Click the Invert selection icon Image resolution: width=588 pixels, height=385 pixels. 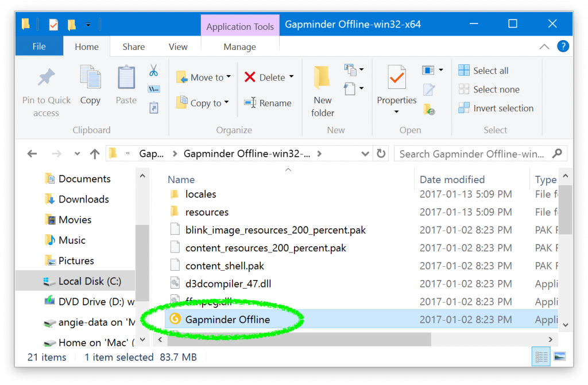coord(464,108)
